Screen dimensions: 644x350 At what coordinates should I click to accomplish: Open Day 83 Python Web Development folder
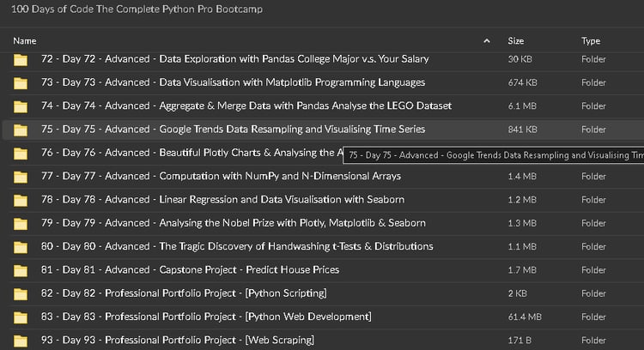pyautogui.click(x=206, y=317)
